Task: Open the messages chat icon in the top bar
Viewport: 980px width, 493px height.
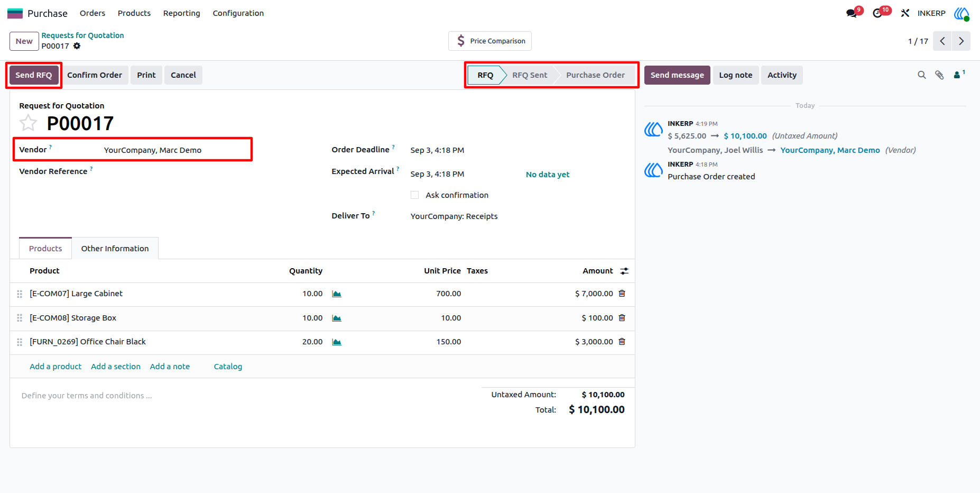Action: pos(852,13)
